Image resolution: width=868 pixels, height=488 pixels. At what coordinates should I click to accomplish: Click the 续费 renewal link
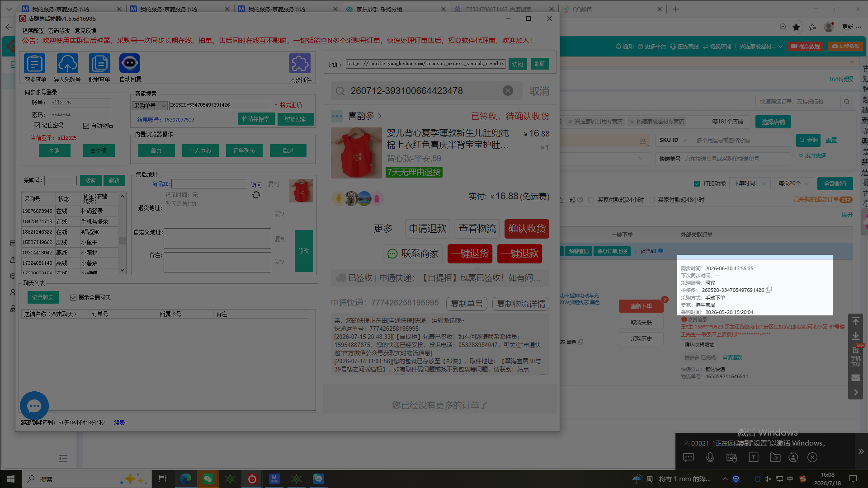pyautogui.click(x=119, y=422)
